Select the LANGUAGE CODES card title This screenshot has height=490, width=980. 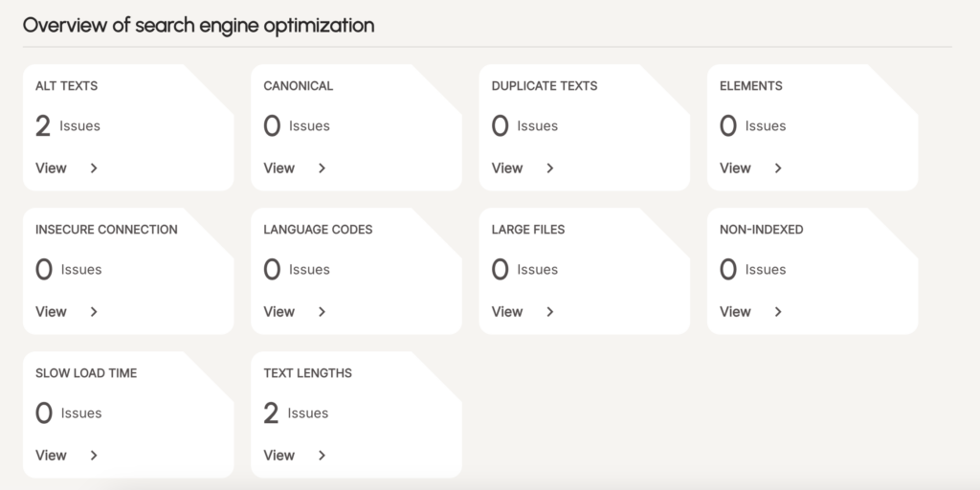(x=318, y=230)
